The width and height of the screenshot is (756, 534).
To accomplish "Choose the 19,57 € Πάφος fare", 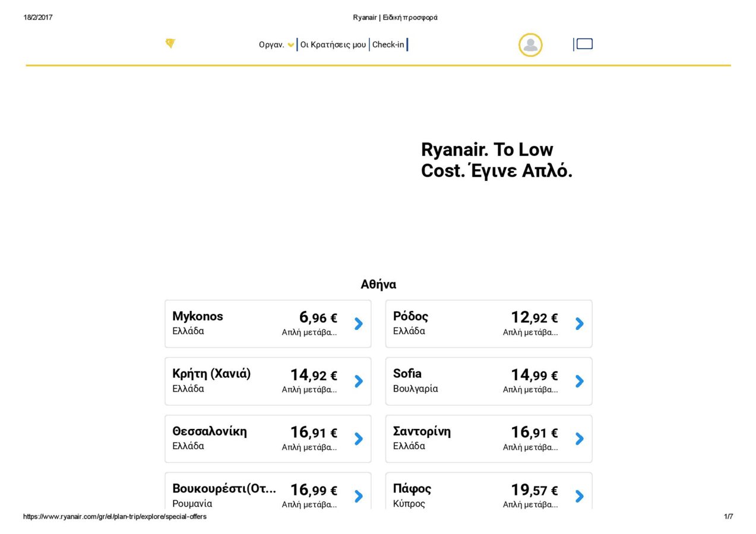I will 534,490.
